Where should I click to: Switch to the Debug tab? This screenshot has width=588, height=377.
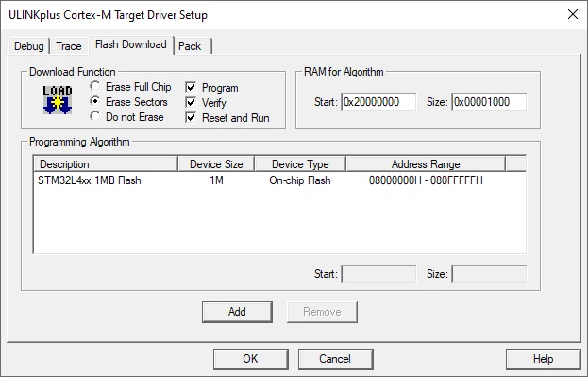point(29,46)
